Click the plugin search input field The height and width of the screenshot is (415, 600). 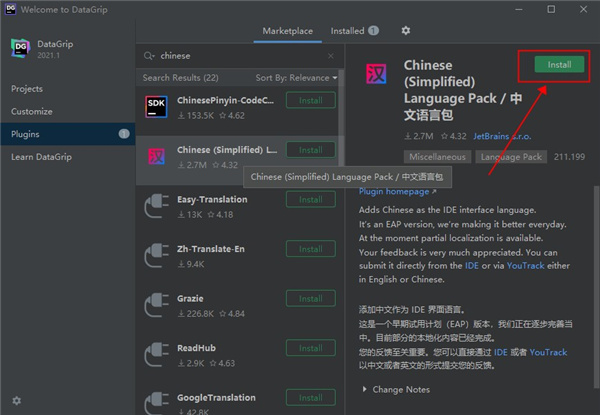click(240, 56)
